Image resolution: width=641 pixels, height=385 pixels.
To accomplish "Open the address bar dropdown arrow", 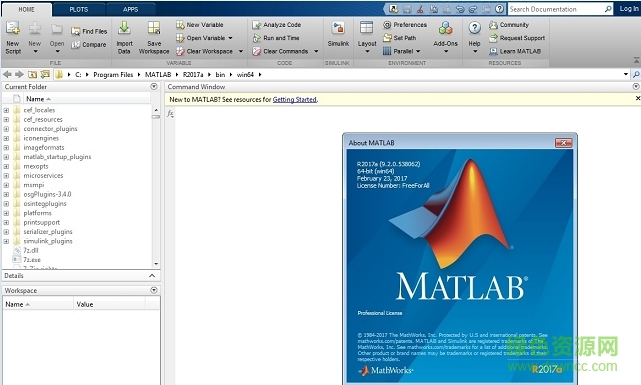I will 626,74.
